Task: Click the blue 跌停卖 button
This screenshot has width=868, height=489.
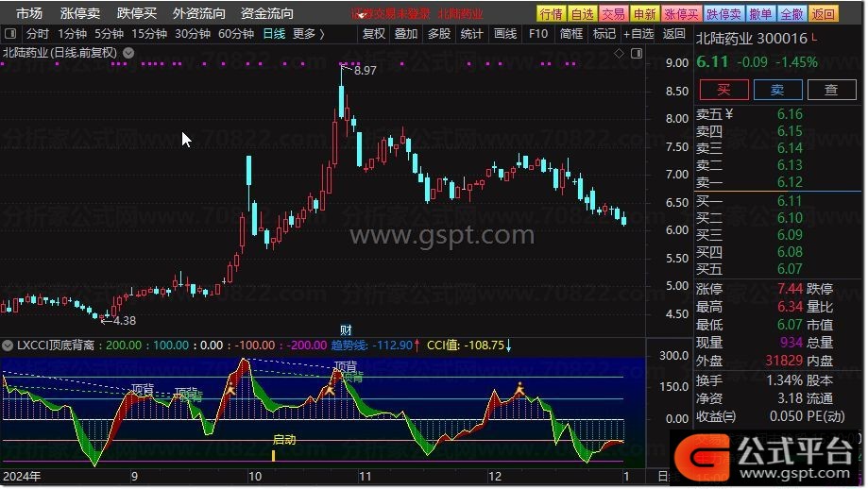Action: pos(724,13)
